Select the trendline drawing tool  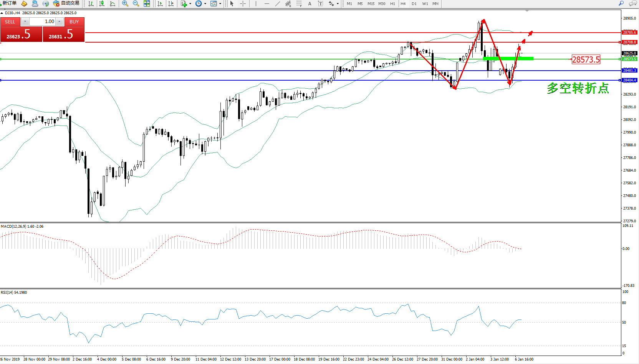coord(277,3)
